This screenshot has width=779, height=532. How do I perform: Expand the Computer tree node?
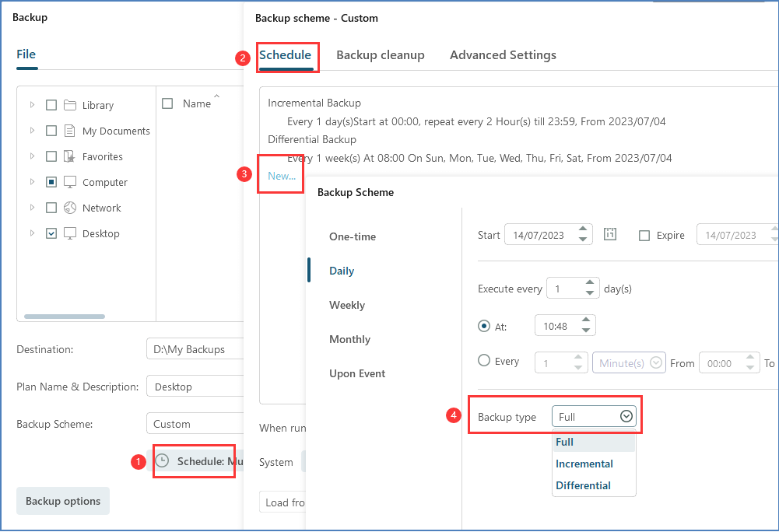[x=32, y=182]
